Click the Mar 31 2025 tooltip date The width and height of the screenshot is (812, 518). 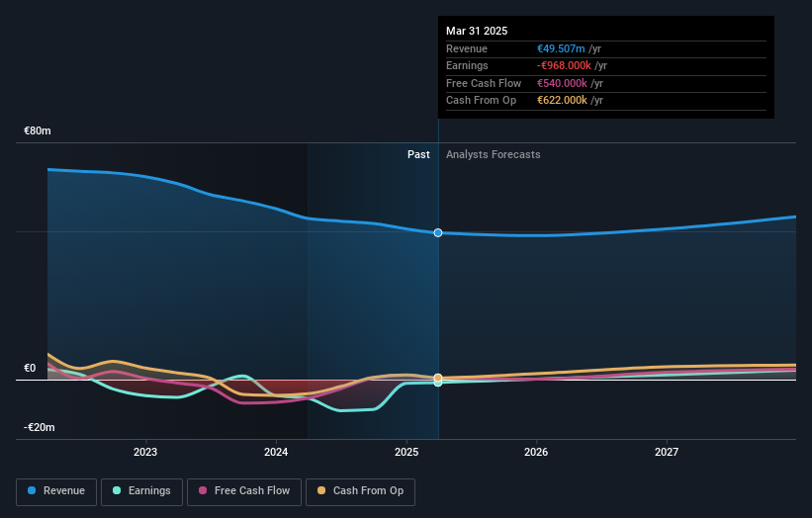477,31
